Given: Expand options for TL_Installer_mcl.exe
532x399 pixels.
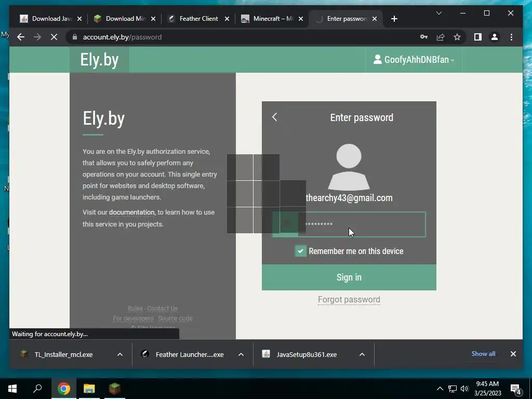Looking at the screenshot, I should pos(120,354).
